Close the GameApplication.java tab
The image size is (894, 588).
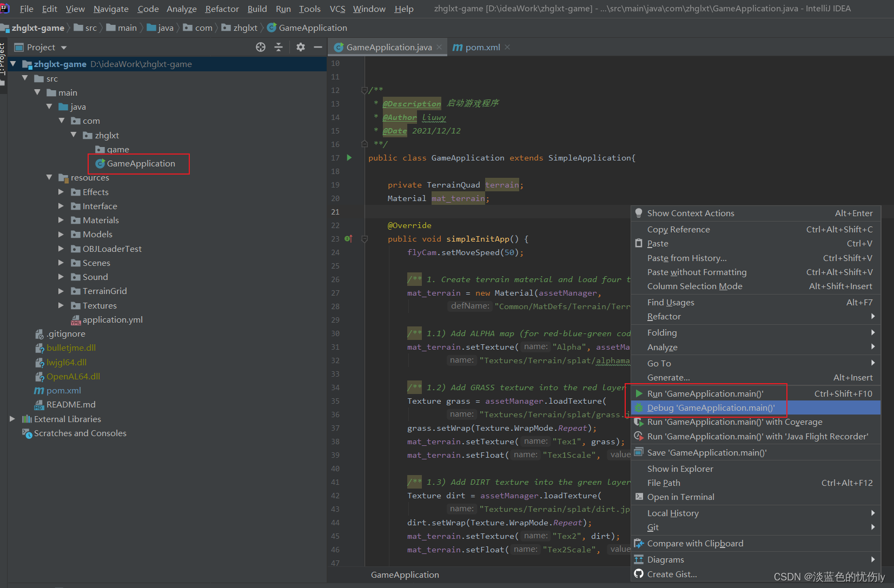click(x=439, y=47)
